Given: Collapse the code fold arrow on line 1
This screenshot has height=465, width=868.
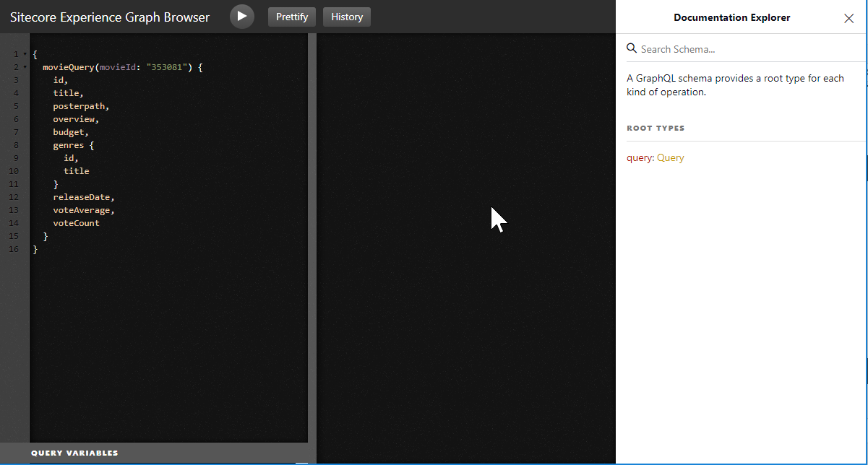Looking at the screenshot, I should click(25, 54).
